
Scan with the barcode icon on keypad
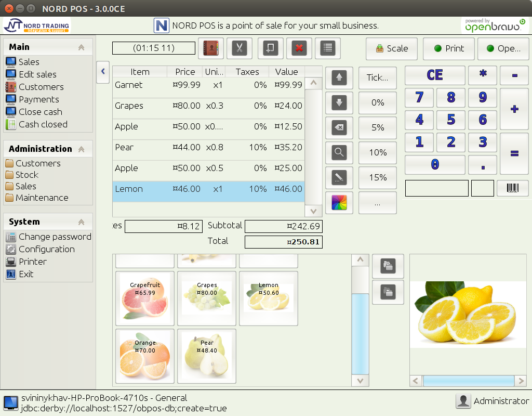coord(513,188)
